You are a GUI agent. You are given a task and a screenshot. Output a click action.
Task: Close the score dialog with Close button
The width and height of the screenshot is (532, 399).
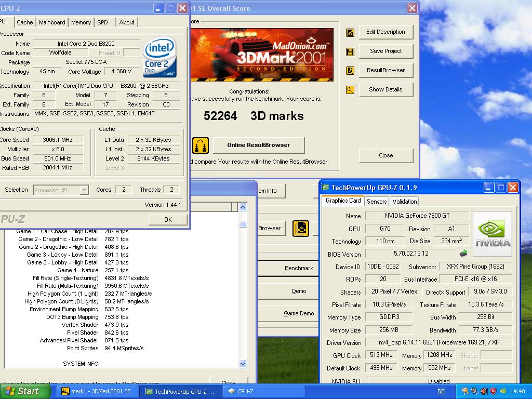(386, 155)
